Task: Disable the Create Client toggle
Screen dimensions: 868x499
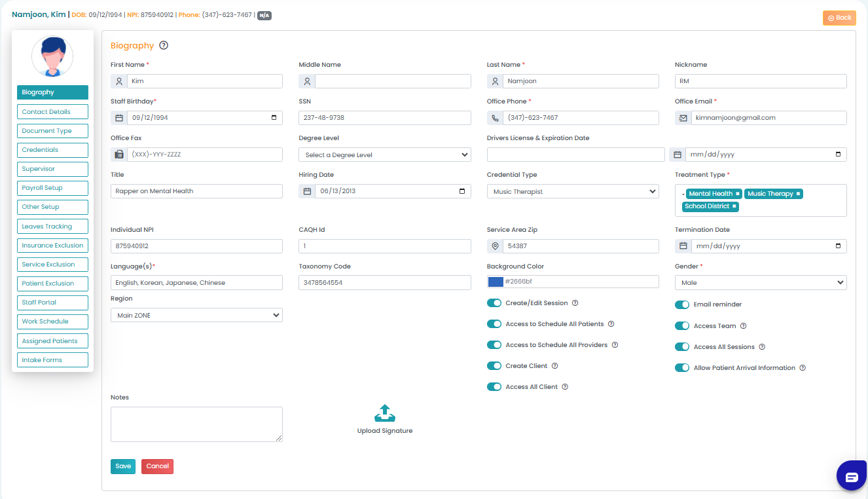Action: [494, 366]
